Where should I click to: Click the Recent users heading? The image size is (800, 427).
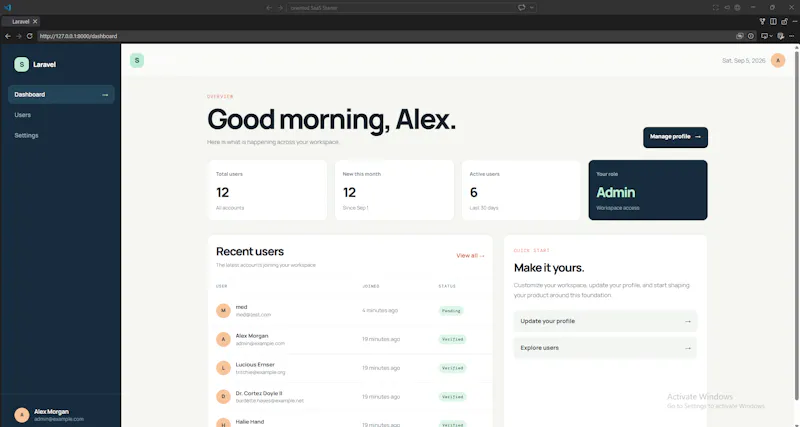[249, 252]
